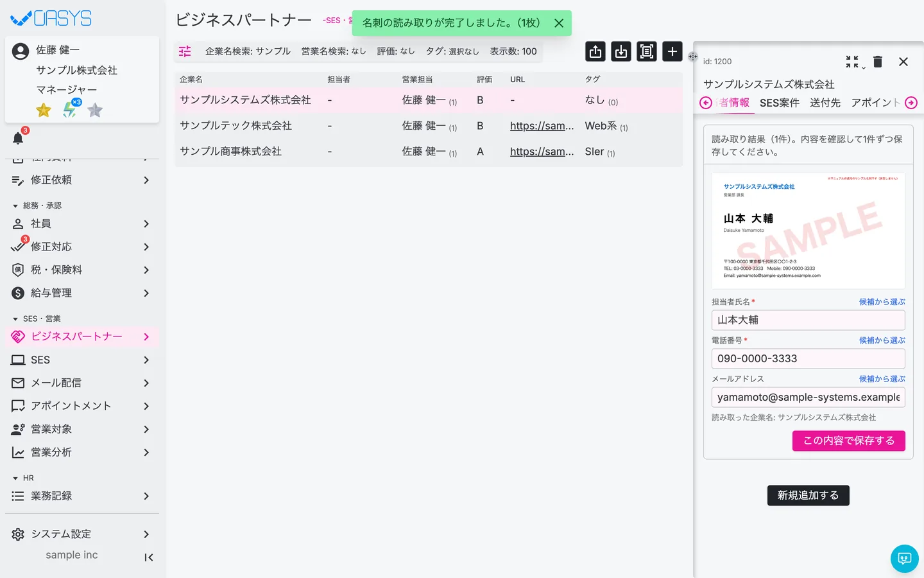
Task: Click the メールアドレス input field
Action: tap(809, 397)
